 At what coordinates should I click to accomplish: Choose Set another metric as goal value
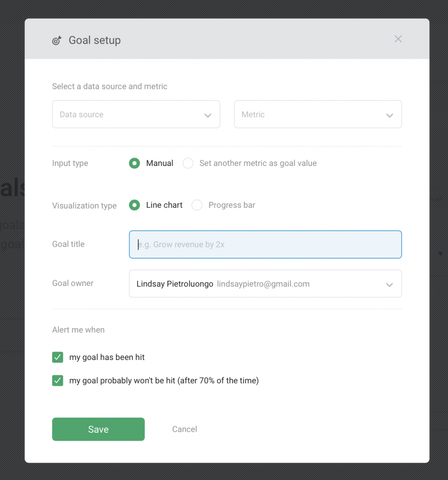point(188,163)
